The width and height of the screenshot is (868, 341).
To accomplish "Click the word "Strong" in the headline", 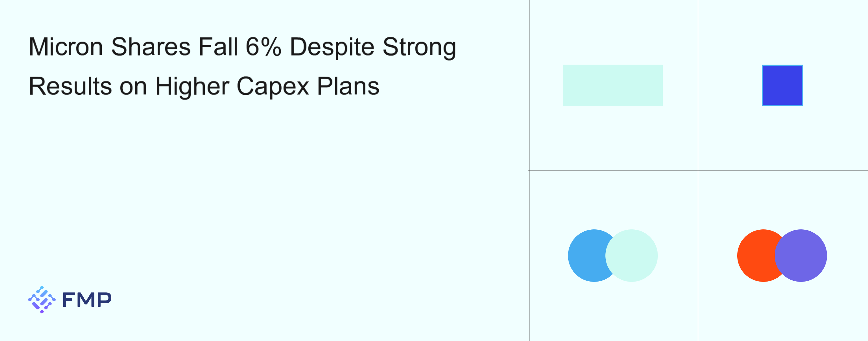I will tap(419, 47).
